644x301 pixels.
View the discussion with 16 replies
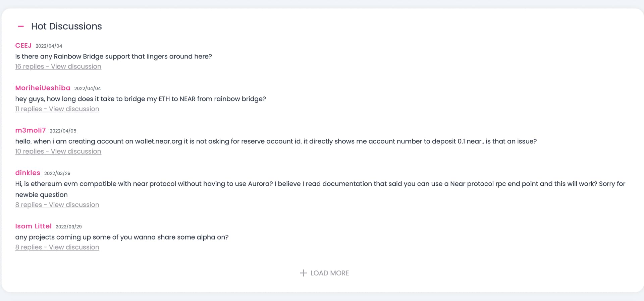[x=58, y=67]
